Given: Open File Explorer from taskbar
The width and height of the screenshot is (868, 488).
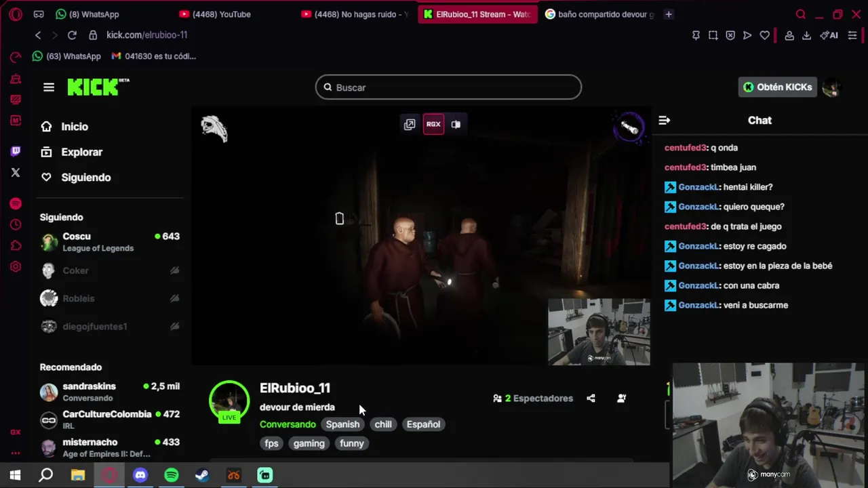Looking at the screenshot, I should [78, 475].
